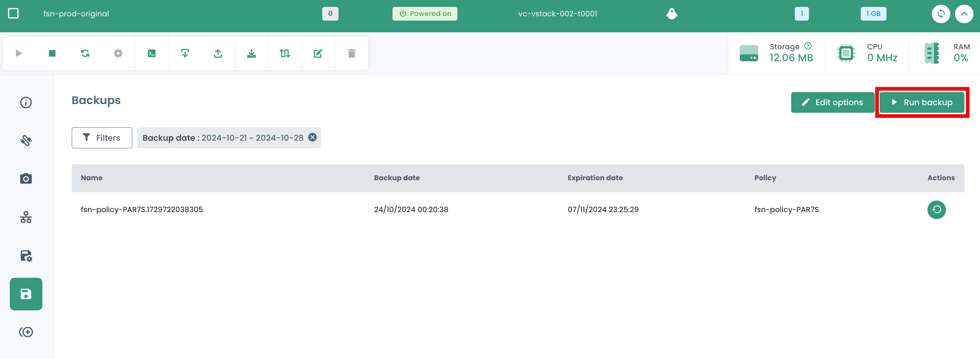Click the refresh sync circular button

coord(940,14)
